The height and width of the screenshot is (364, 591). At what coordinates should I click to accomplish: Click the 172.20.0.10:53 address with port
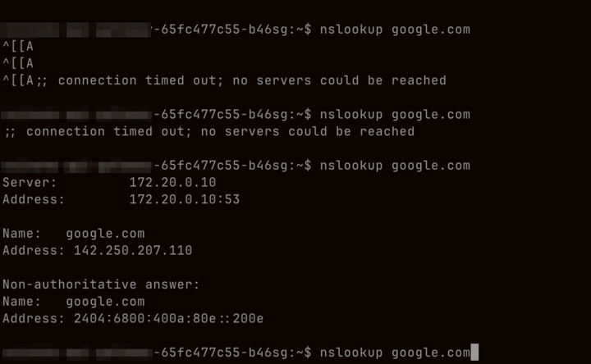pos(184,199)
